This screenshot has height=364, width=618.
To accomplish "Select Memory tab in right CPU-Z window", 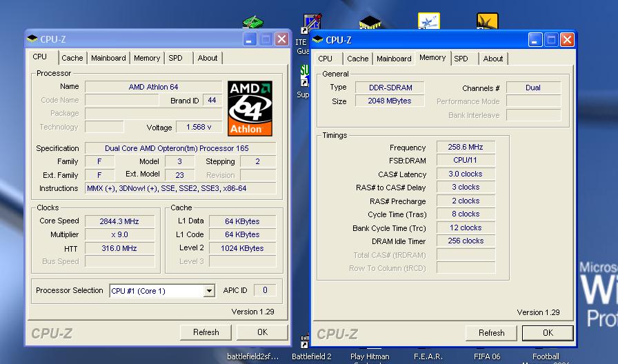I will coord(432,57).
